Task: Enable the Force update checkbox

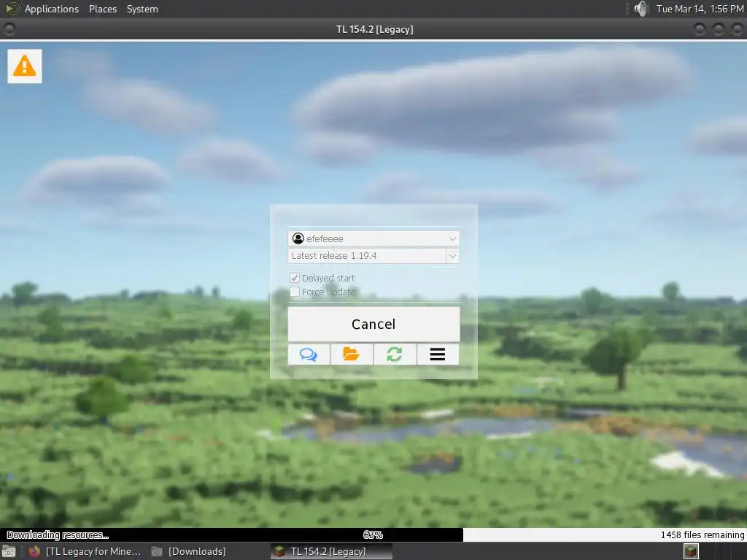Action: pyautogui.click(x=295, y=292)
